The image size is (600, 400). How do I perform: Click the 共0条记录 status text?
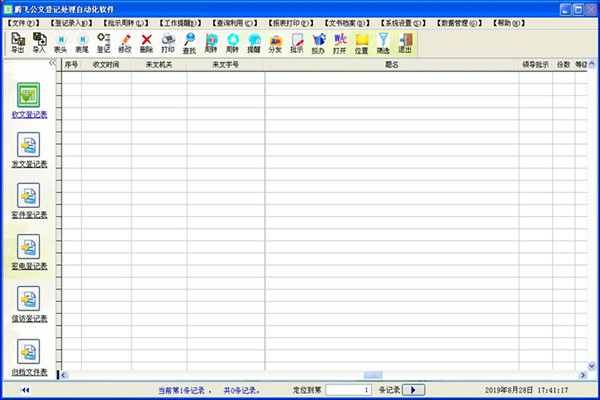(242, 390)
